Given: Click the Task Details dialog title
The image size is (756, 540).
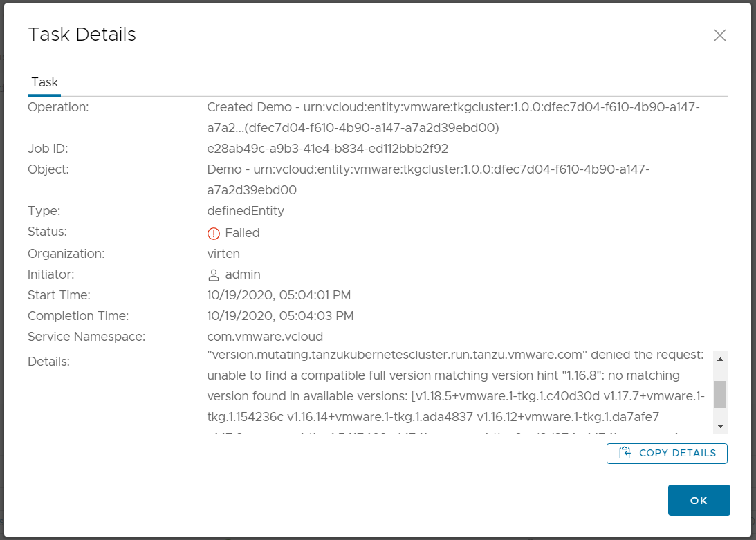Looking at the screenshot, I should [82, 35].
